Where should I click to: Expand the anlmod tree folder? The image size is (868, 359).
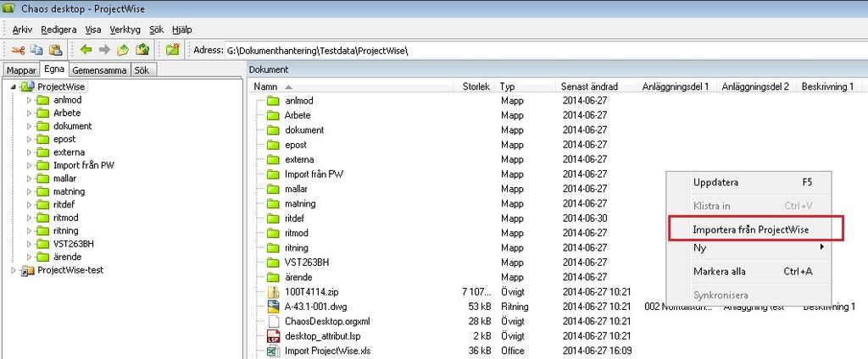pyautogui.click(x=30, y=100)
